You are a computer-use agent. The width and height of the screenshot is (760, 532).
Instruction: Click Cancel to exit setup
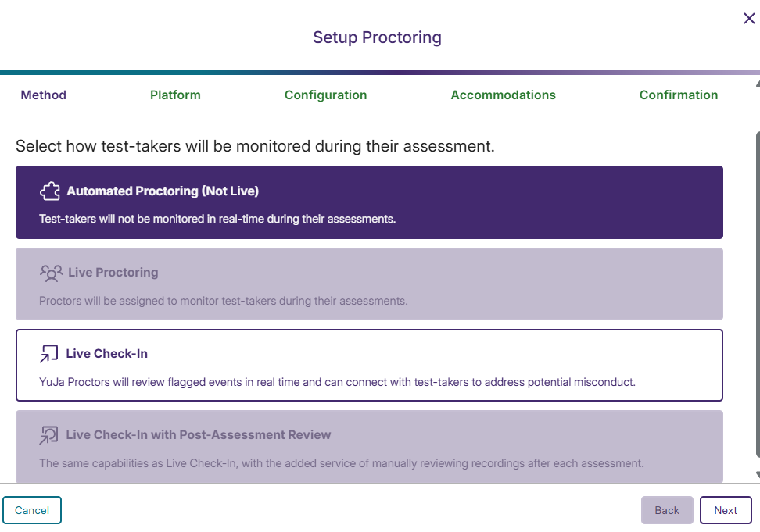click(31, 509)
